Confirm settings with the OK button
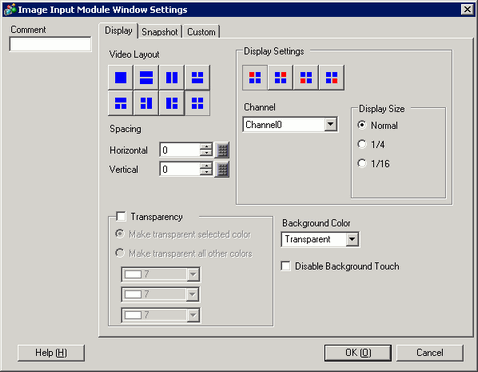Viewport: 478px width, 372px height. tap(358, 353)
